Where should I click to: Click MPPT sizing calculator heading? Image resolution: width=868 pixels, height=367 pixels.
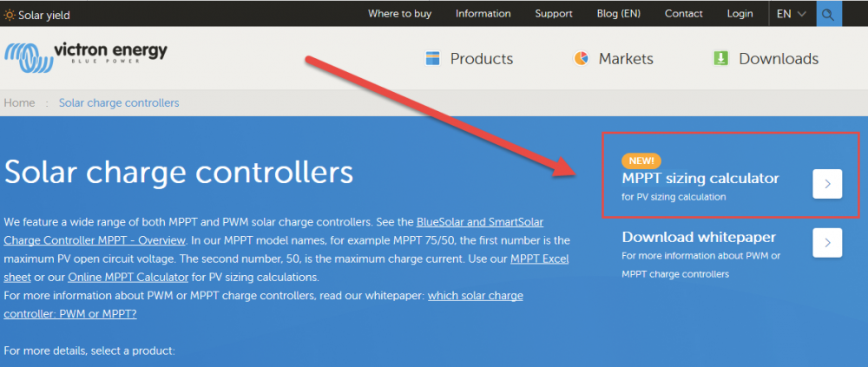coord(700,178)
